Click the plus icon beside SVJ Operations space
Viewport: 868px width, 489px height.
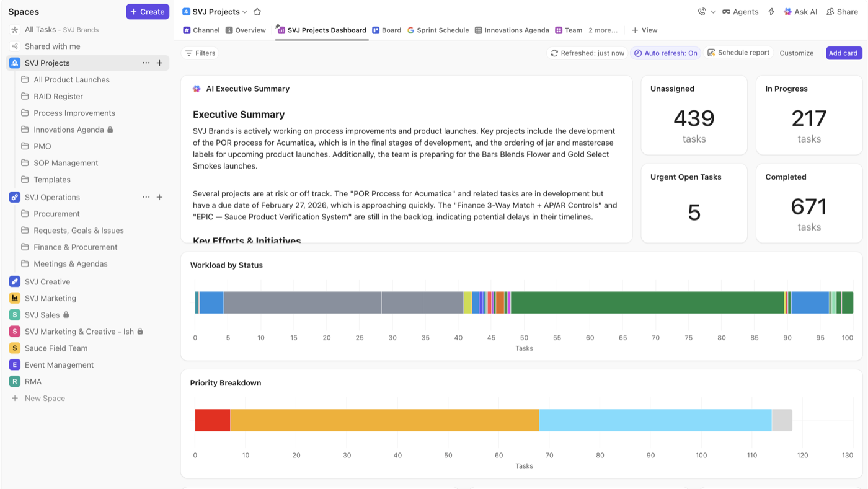tap(159, 197)
